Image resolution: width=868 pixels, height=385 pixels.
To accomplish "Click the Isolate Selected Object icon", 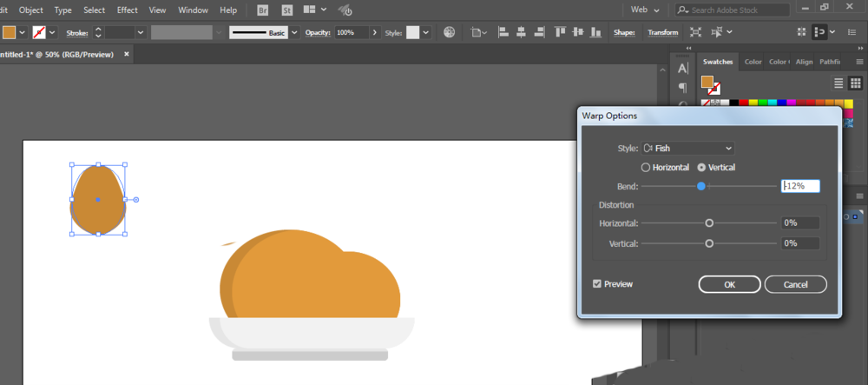I will coord(695,32).
